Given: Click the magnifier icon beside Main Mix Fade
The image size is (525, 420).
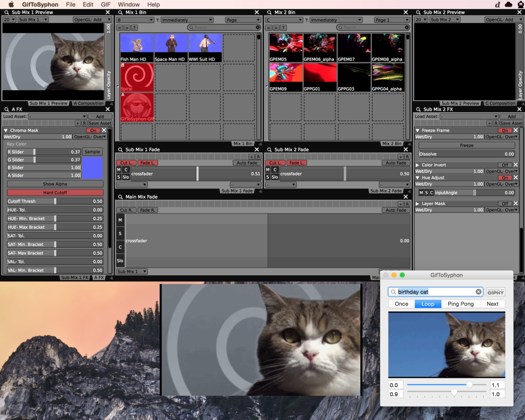Looking at the screenshot, I should (120, 197).
